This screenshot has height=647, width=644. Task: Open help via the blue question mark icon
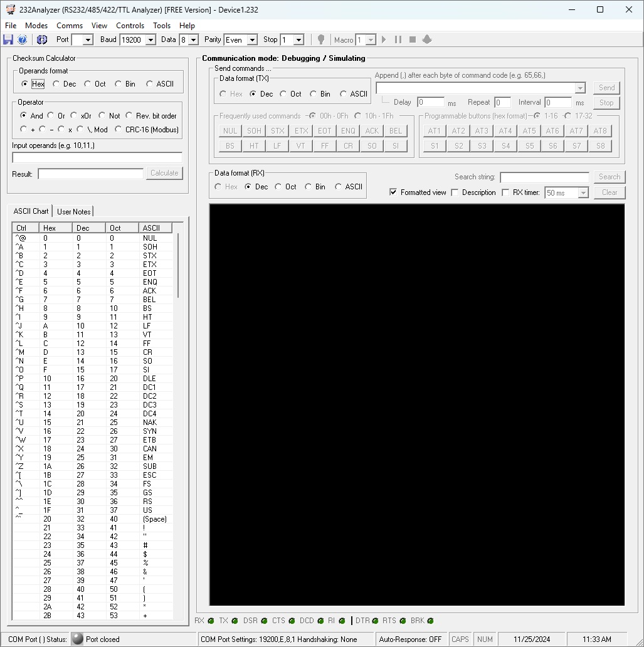(x=23, y=39)
